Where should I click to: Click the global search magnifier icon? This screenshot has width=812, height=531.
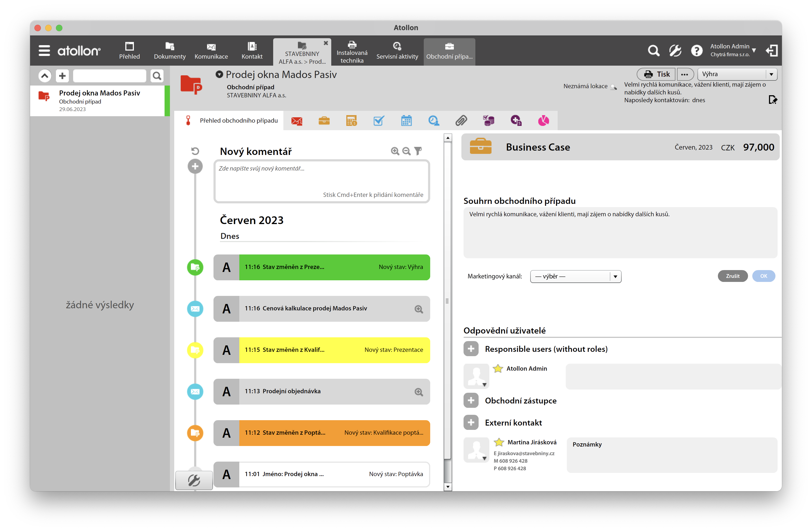653,51
